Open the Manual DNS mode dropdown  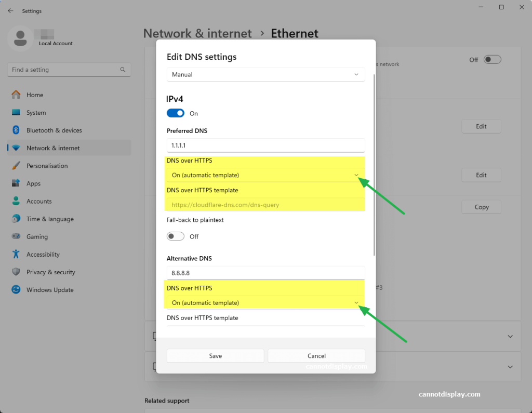[265, 75]
